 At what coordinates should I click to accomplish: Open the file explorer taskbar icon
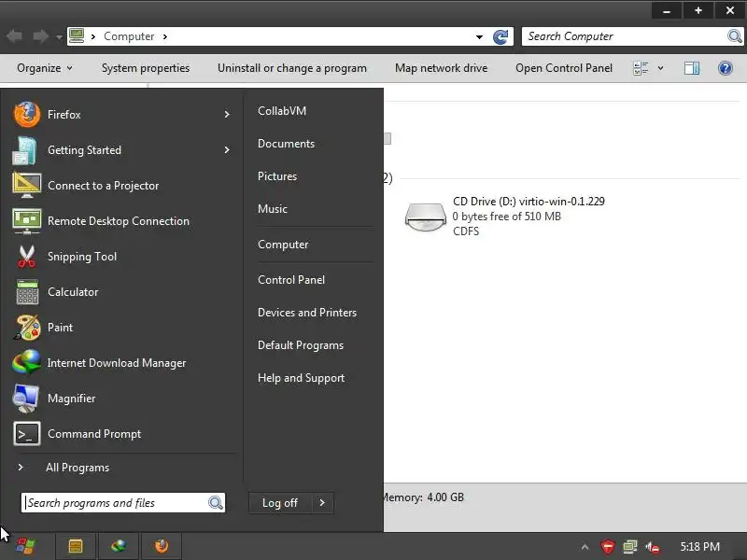76,546
